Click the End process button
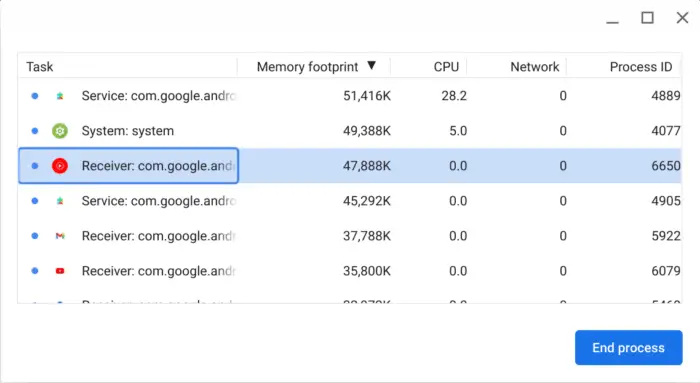This screenshot has width=700, height=383. pos(629,348)
